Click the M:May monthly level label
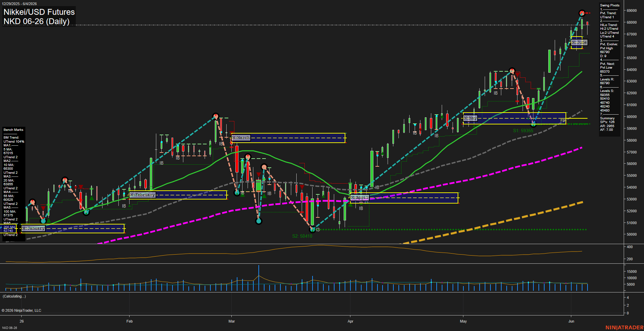Viewport: 644px width, 331px height. (x=470, y=118)
